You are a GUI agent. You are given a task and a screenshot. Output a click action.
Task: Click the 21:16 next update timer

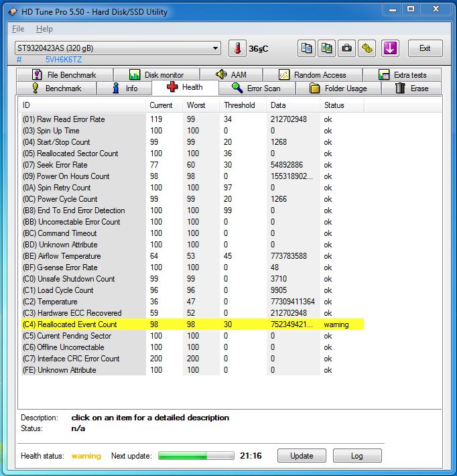(251, 456)
